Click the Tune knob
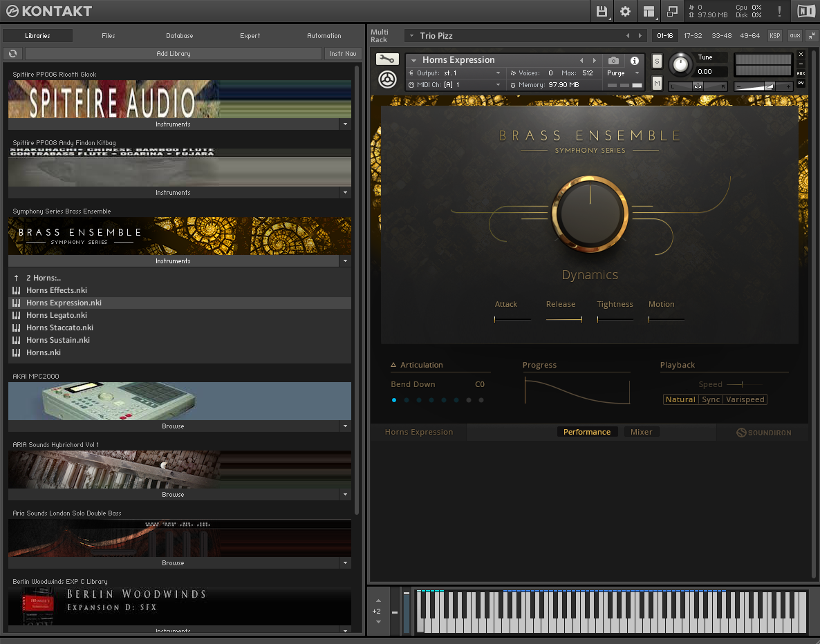820x644 pixels. [680, 64]
